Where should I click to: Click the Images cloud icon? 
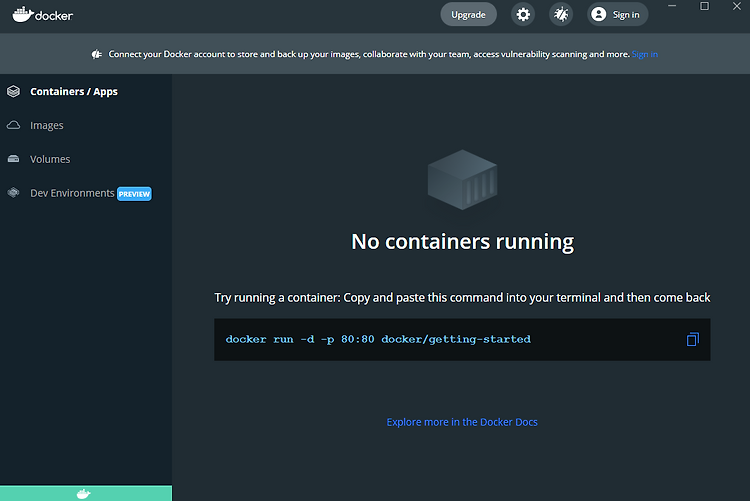click(13, 125)
